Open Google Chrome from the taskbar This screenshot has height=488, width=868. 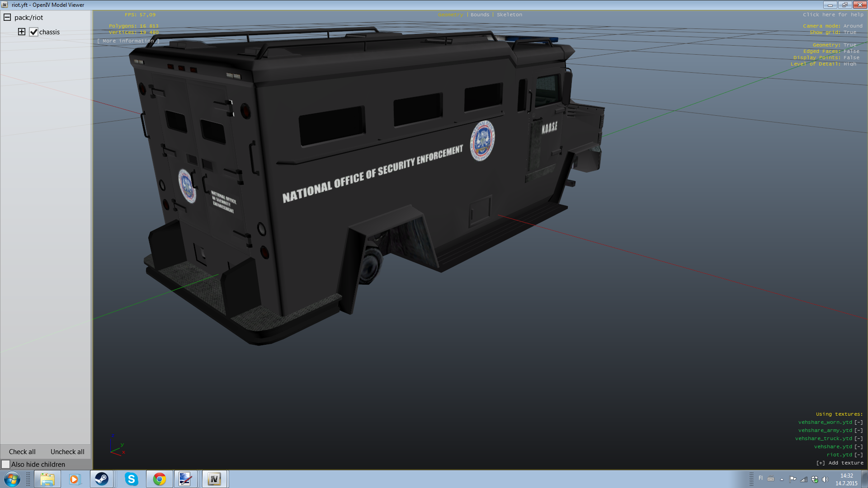[x=159, y=479]
